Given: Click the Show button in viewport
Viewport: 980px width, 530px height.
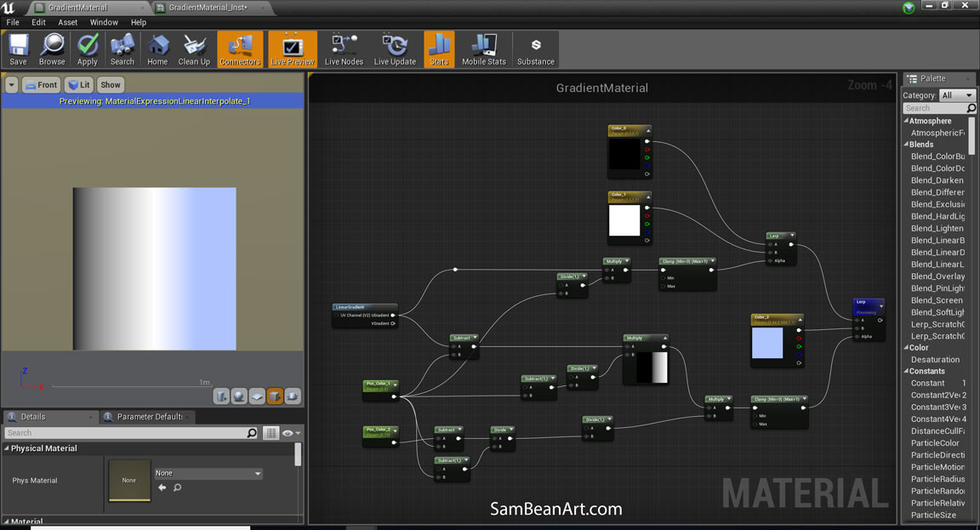Looking at the screenshot, I should [x=111, y=84].
